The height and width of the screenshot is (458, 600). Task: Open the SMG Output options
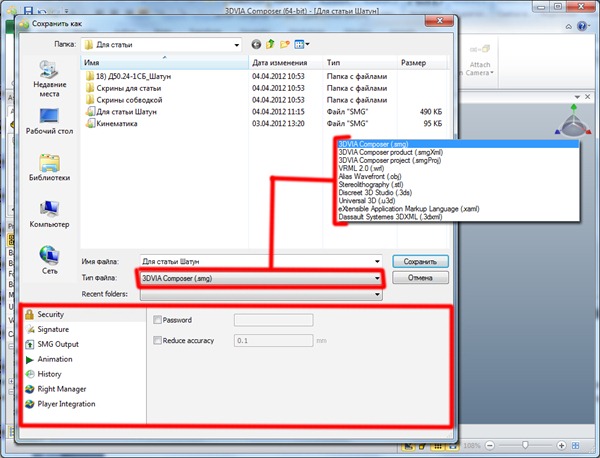(83, 344)
